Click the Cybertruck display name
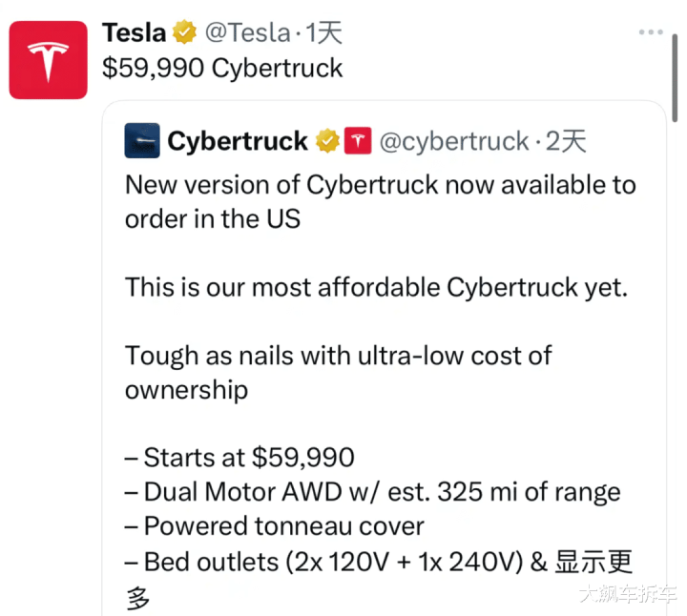The height and width of the screenshot is (616, 687). (x=238, y=141)
